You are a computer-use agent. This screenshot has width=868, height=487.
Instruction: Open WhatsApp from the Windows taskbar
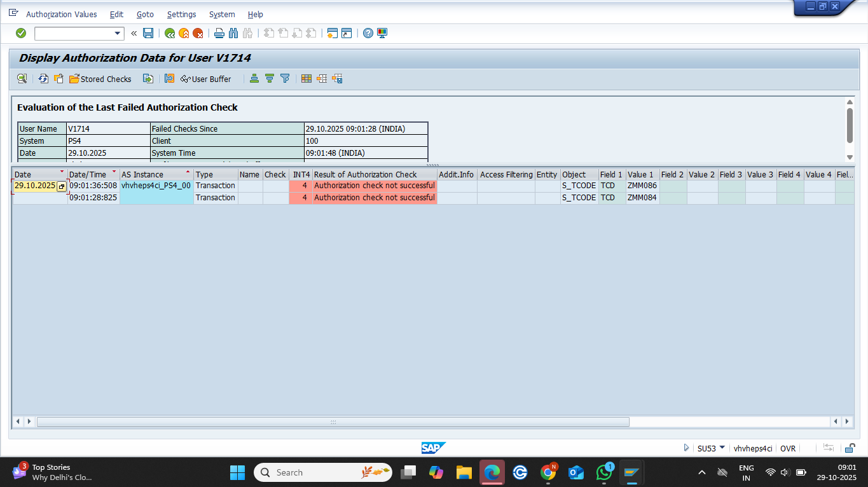coord(603,472)
